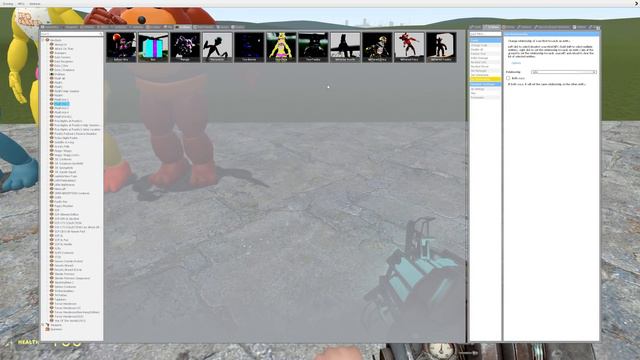Select the Mangle NPC thumbnail

coord(185,47)
